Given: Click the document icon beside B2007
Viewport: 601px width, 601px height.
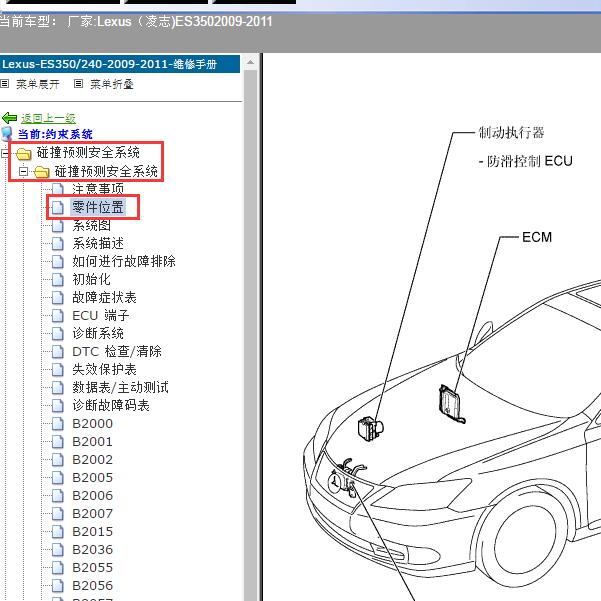Looking at the screenshot, I should 57,514.
